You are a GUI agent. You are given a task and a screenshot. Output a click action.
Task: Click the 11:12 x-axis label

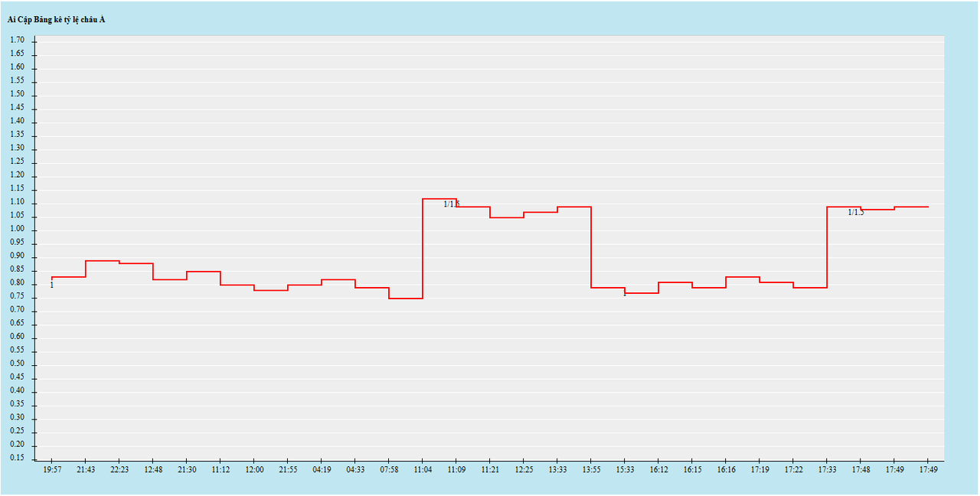(220, 470)
